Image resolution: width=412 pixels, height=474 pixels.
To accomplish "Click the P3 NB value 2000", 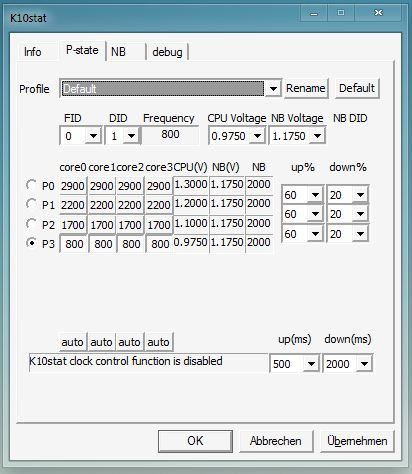I will 259,242.
